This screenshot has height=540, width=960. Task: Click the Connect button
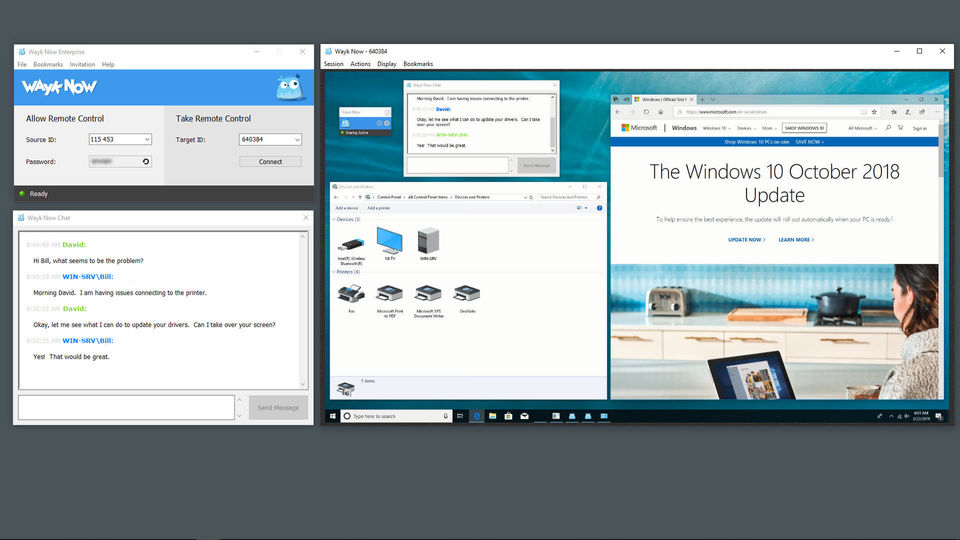pyautogui.click(x=270, y=162)
